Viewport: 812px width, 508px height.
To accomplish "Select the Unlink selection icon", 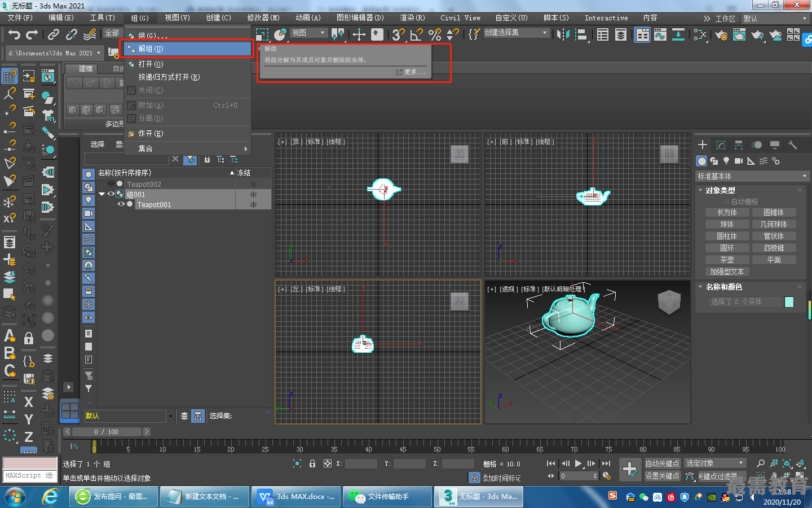I will (x=72, y=35).
